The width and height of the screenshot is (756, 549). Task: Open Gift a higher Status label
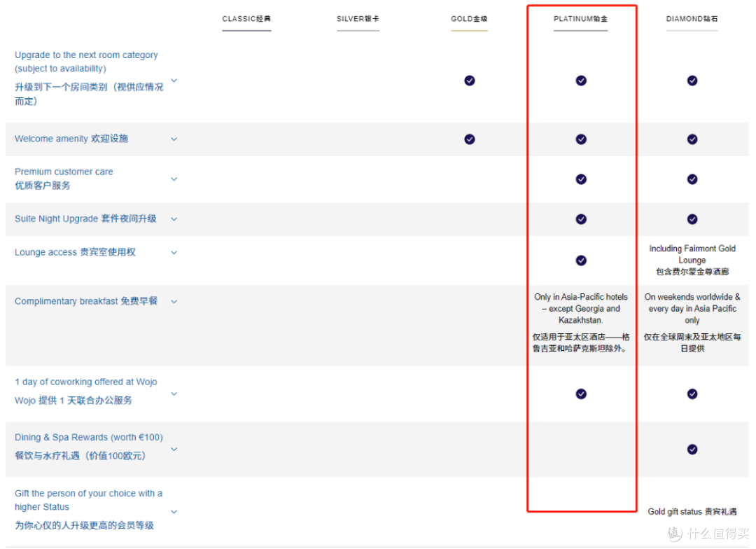pos(89,509)
